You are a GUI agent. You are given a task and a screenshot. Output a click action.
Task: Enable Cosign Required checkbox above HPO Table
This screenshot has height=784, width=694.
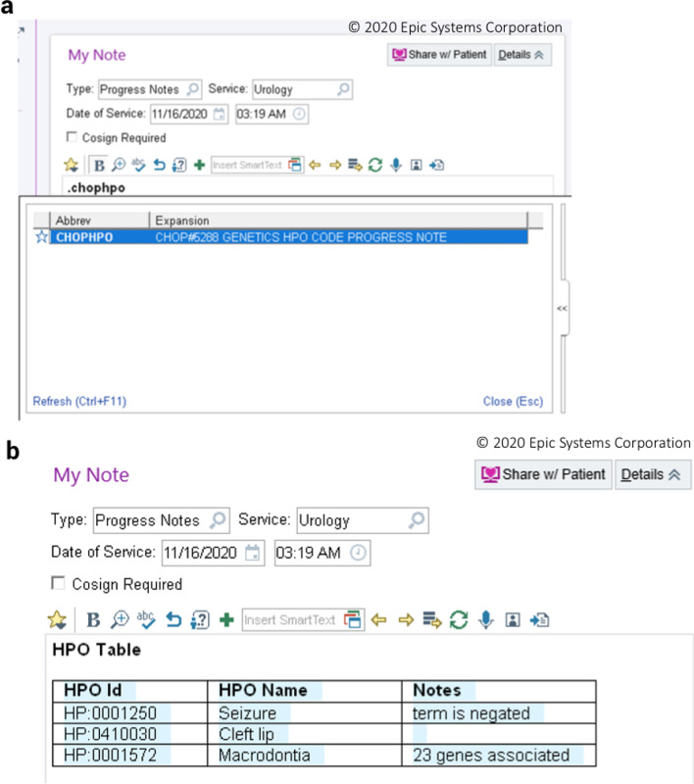click(x=58, y=583)
